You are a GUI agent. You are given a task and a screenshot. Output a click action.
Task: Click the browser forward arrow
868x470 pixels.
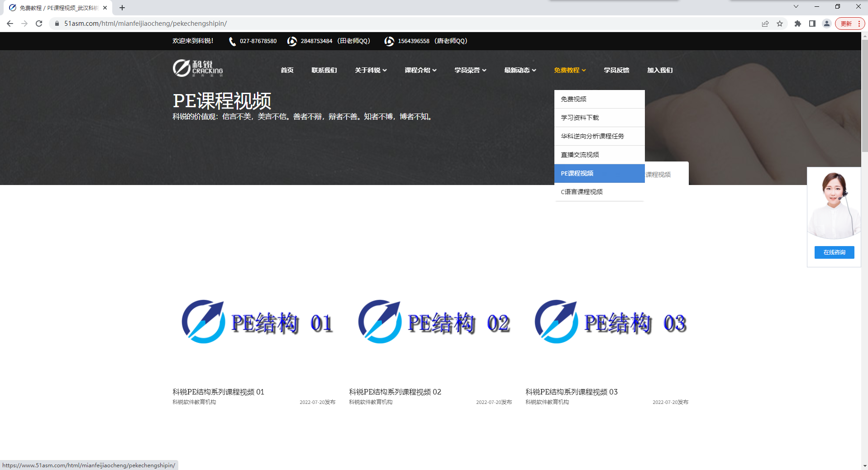(24, 24)
